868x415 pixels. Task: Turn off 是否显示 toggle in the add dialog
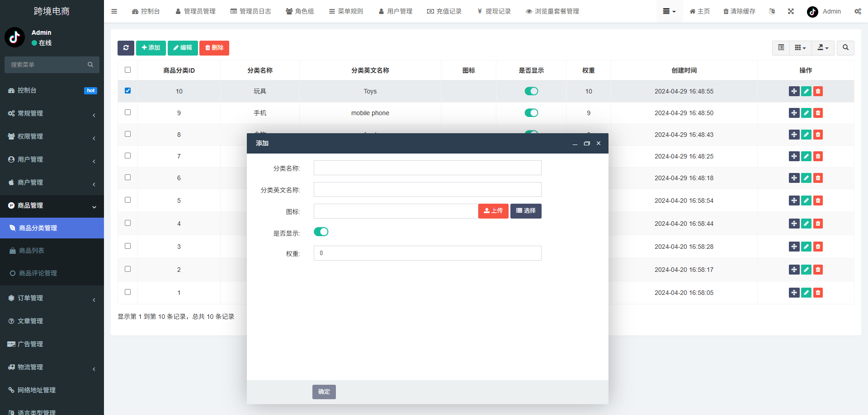(x=321, y=231)
